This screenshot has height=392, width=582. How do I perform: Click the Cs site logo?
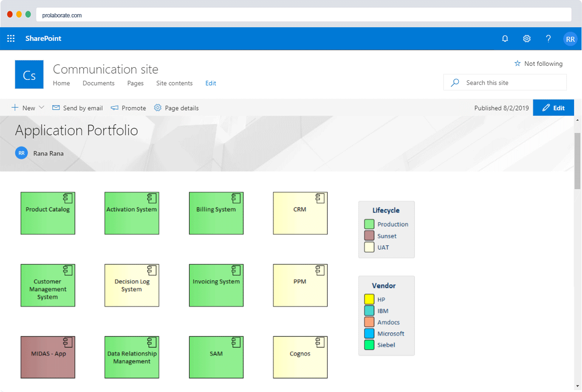pos(29,74)
